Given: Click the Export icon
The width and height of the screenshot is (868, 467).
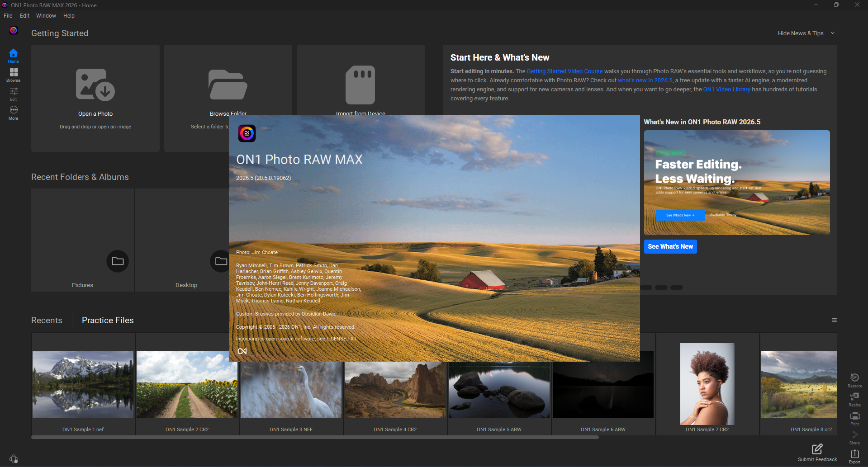Looking at the screenshot, I should tap(854, 456).
